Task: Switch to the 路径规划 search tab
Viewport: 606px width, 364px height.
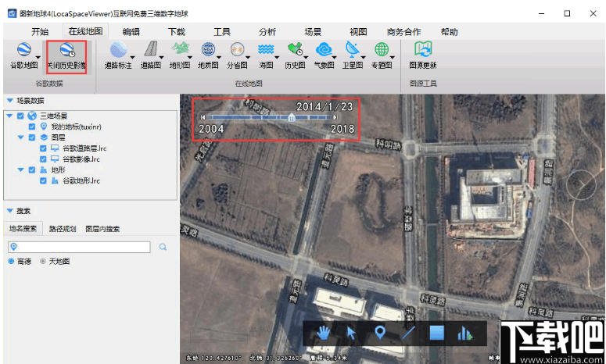Action: (63, 229)
